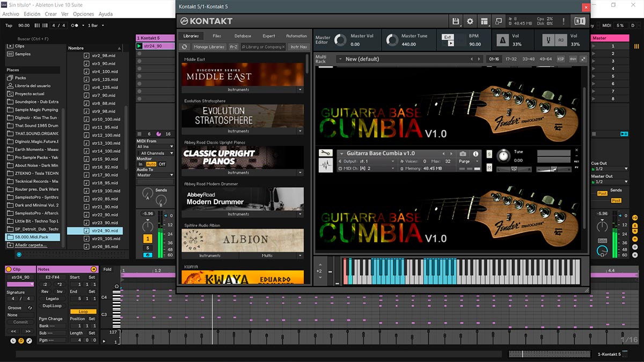Open the Opciones menu

click(83, 14)
